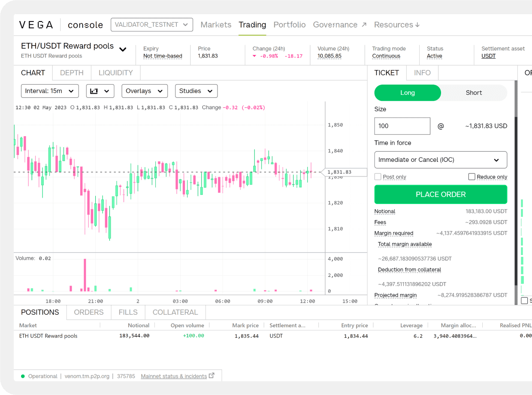The width and height of the screenshot is (532, 395).
Task: Open the Interval: 15m dropdown
Action: tap(50, 91)
